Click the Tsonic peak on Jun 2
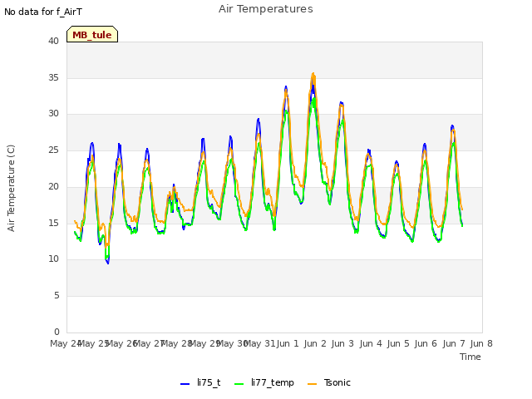Screen dimensions: 532x399 (313, 74)
